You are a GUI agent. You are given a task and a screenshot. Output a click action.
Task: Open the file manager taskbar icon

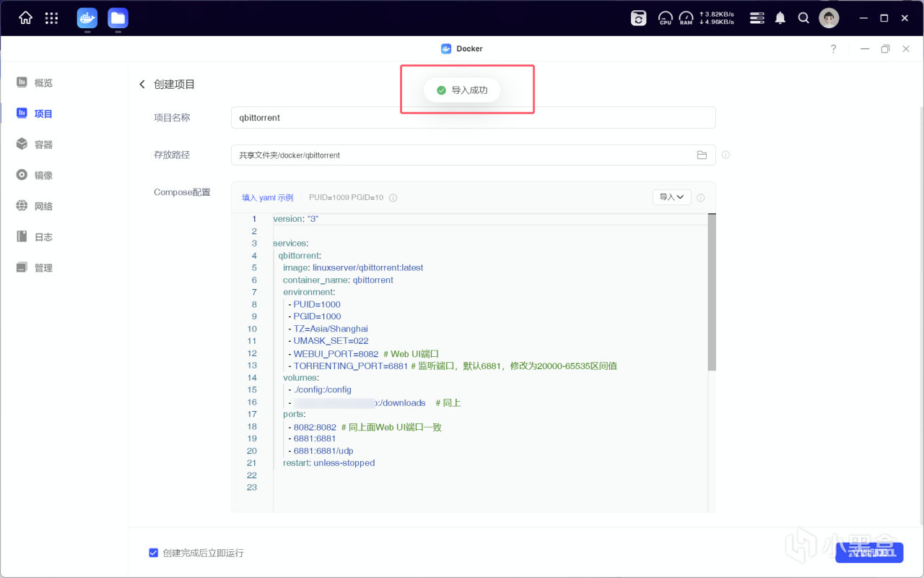118,18
